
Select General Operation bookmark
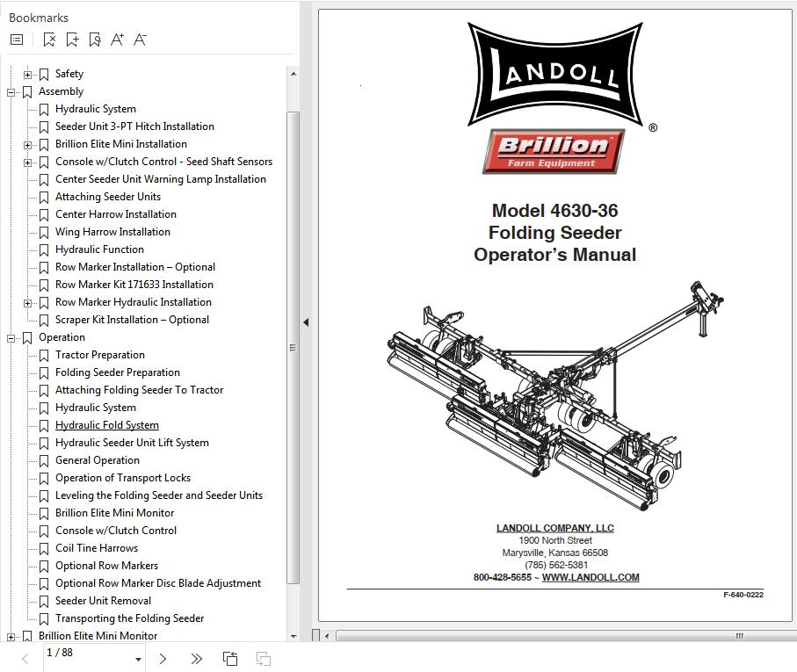tap(98, 460)
